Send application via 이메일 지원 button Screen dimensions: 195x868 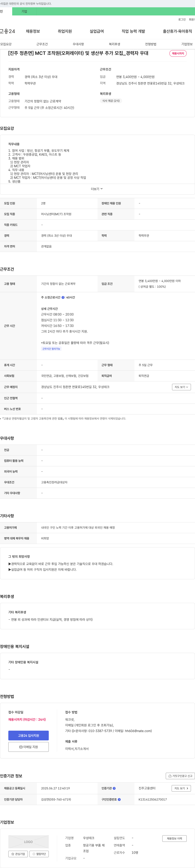pyautogui.click(x=29, y=747)
